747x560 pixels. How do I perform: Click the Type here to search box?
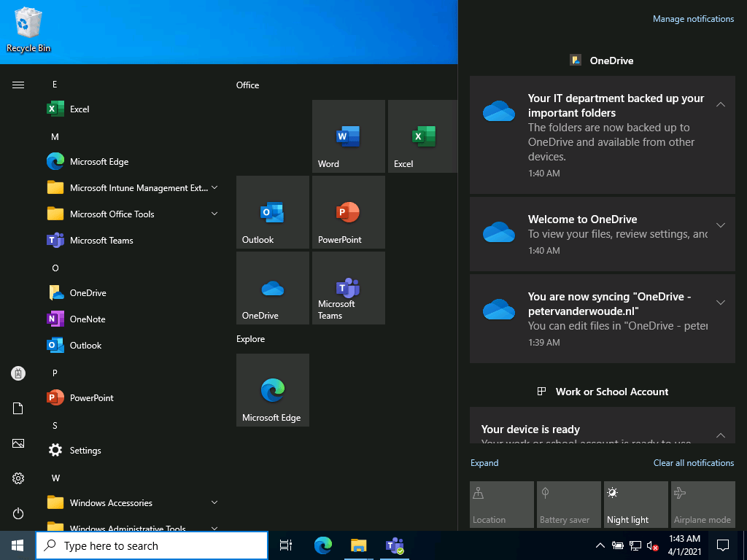click(151, 545)
